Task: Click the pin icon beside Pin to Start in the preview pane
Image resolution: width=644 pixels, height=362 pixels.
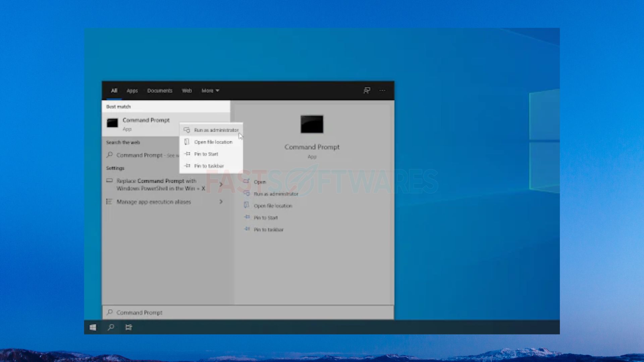Action: pyautogui.click(x=247, y=217)
